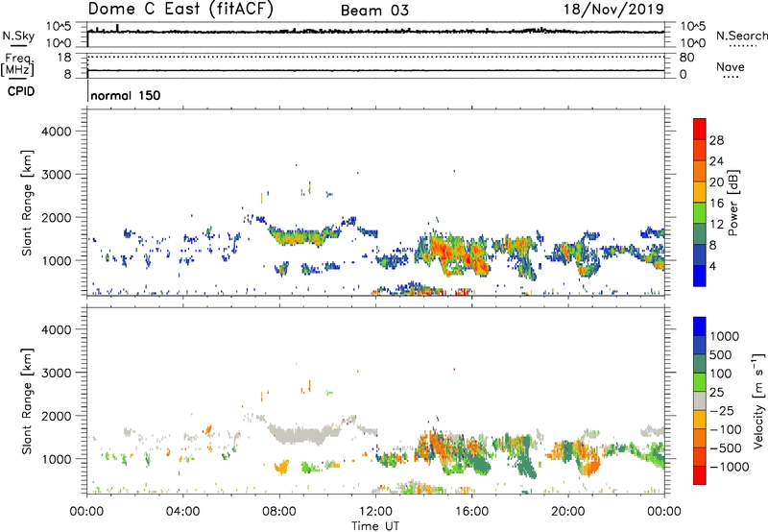The height and width of the screenshot is (532, 768).
Task: Click the gray velocity band near 09:00
Action: [303, 434]
